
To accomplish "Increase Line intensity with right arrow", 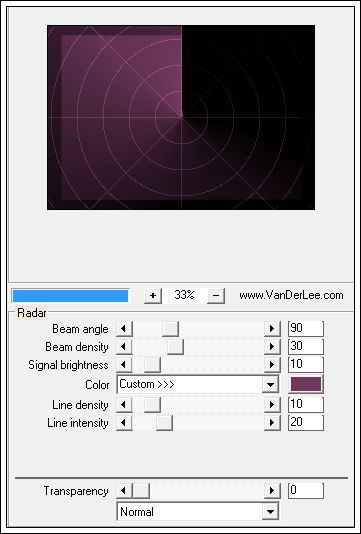I will click(272, 423).
